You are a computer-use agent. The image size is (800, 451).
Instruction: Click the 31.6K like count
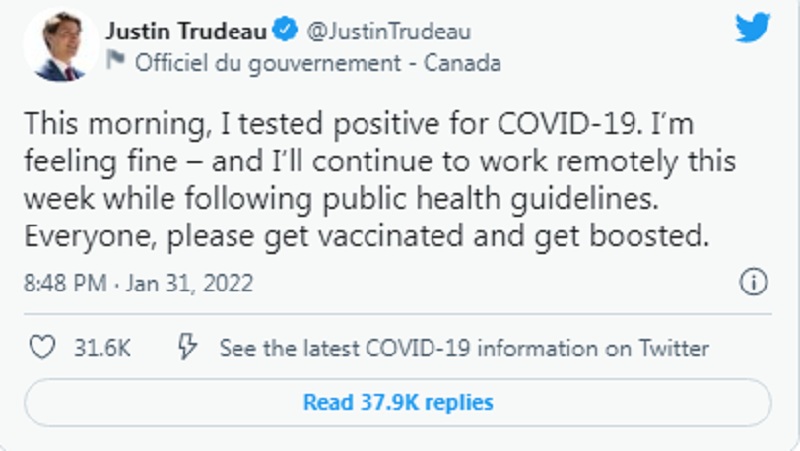click(x=103, y=348)
